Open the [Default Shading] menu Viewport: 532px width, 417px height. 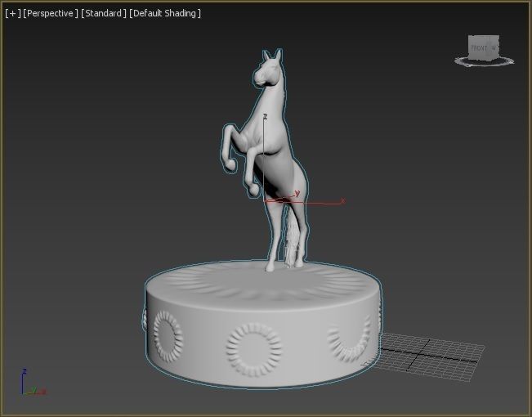click(x=165, y=13)
